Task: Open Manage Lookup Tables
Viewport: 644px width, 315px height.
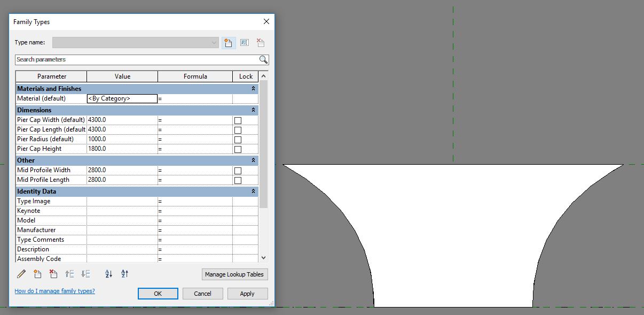Action: pos(234,274)
